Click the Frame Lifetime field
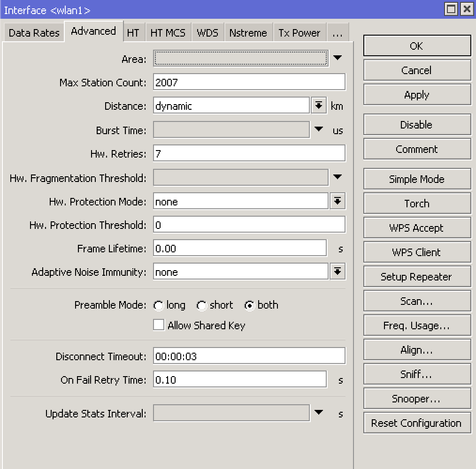Viewport: 476px width, 469px height. [x=240, y=248]
